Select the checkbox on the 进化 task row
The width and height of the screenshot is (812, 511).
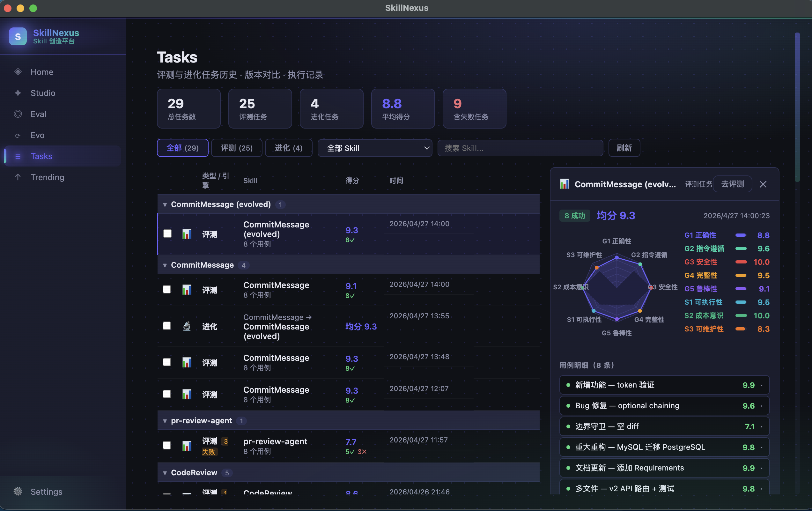coord(166,325)
